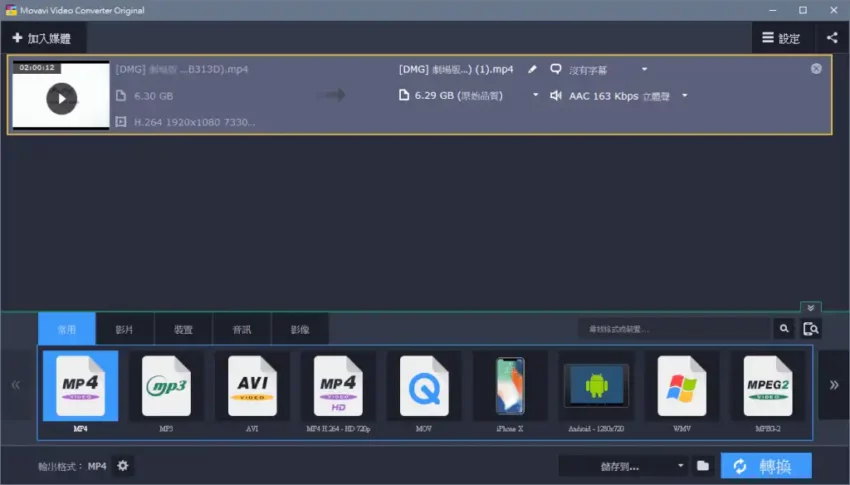The width and height of the screenshot is (850, 485).
Task: Click the 轉換 convert button
Action: pos(766,466)
